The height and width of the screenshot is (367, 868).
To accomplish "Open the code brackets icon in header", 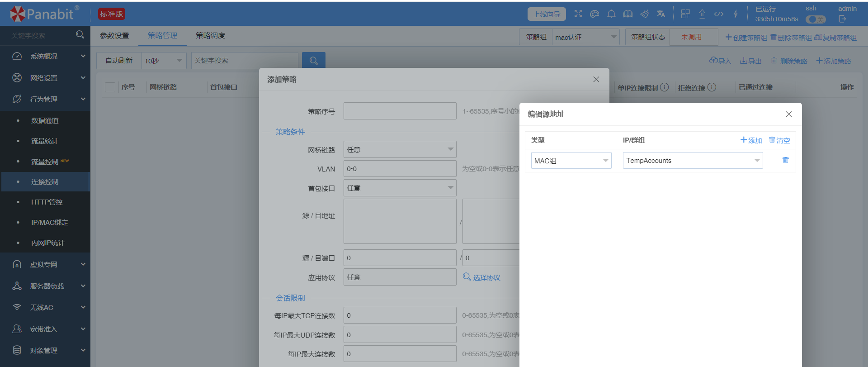I will click(x=719, y=14).
